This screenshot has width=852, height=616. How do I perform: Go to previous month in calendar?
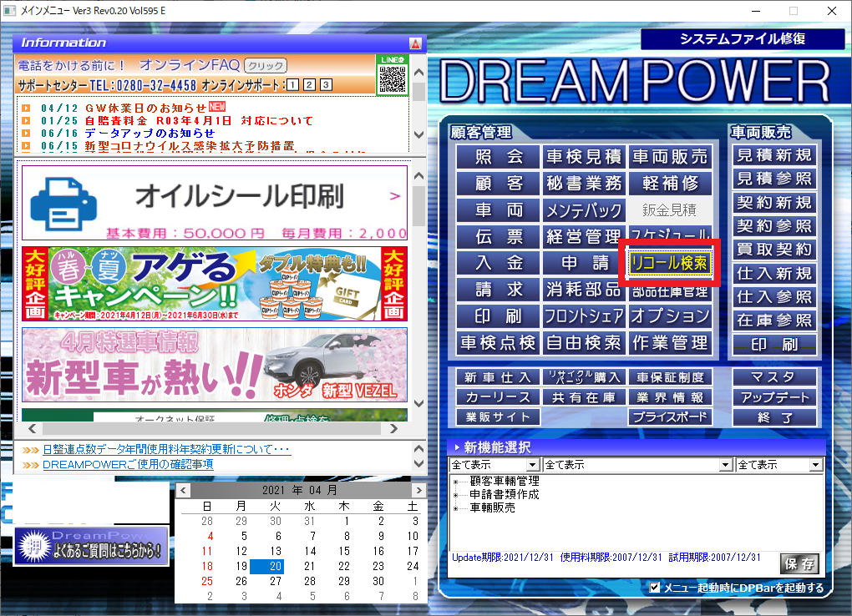(183, 491)
